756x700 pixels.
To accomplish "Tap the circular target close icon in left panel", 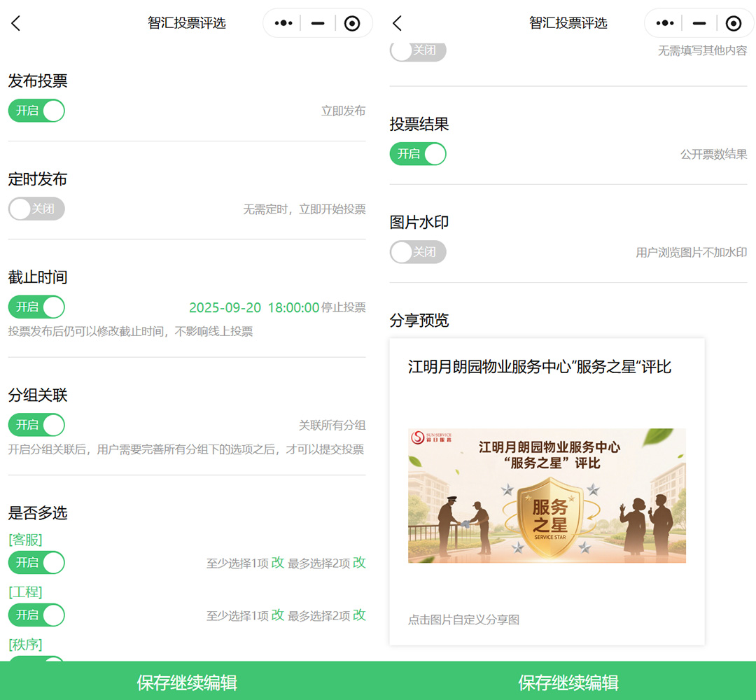I will (x=352, y=23).
